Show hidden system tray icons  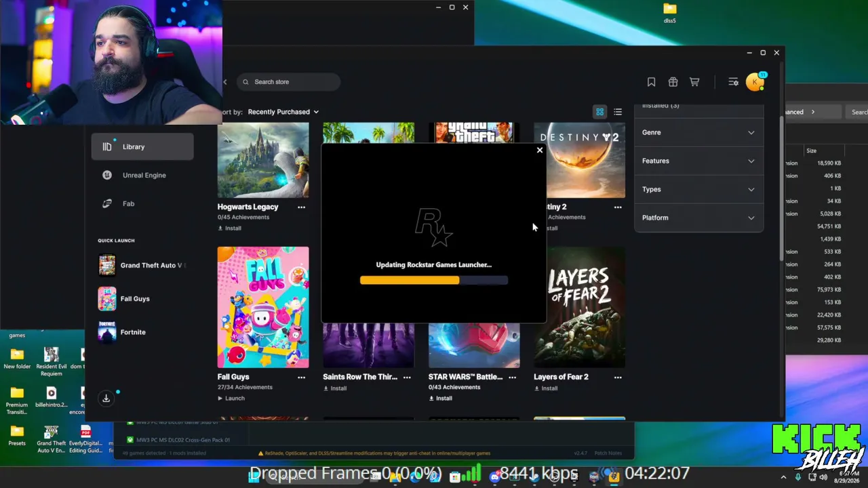tap(783, 477)
